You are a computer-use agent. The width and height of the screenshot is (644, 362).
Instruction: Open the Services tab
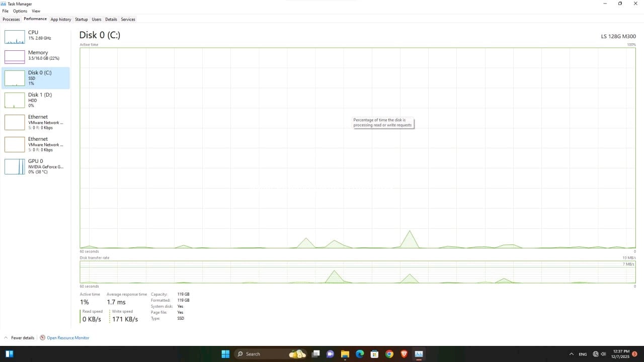[128, 20]
